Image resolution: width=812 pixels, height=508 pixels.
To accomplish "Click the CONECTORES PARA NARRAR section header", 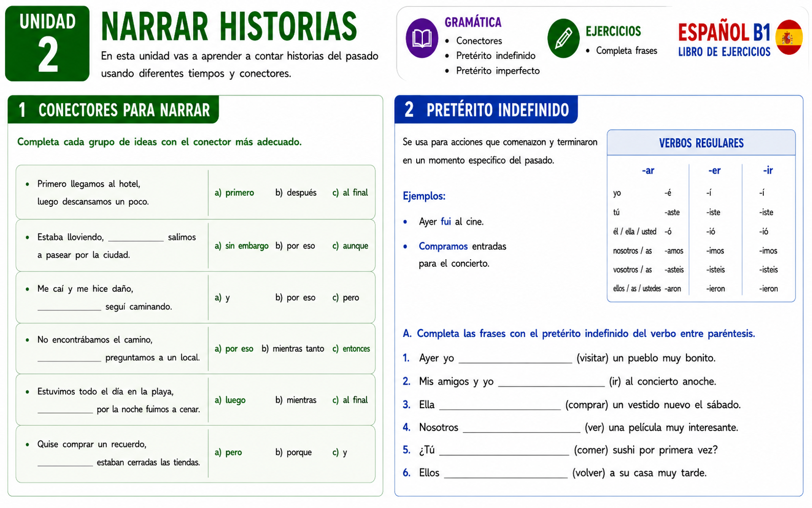I will tap(113, 110).
